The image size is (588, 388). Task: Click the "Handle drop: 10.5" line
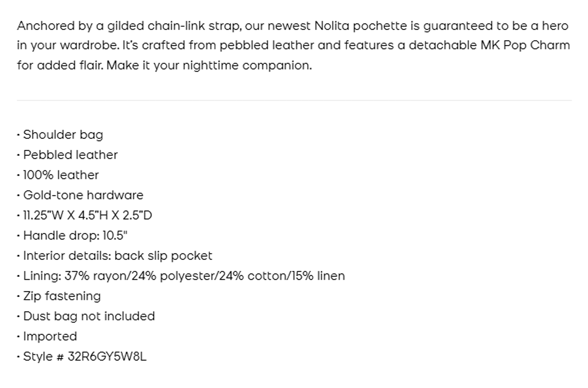tap(75, 236)
